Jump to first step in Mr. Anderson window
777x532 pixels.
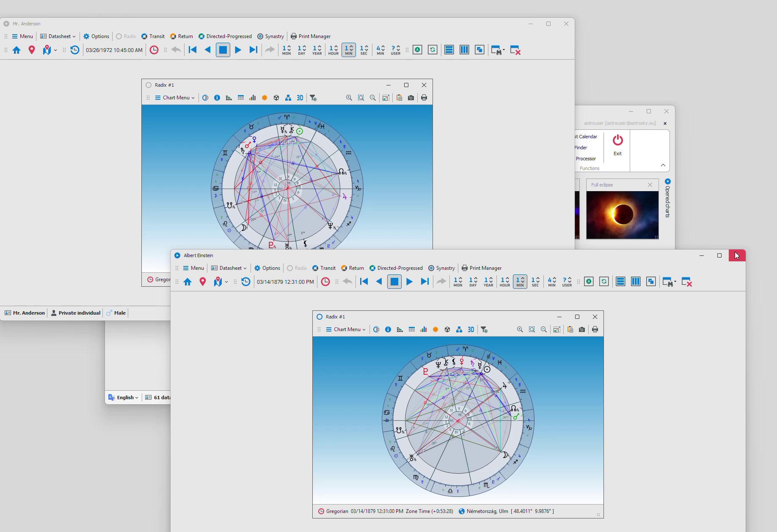(x=193, y=50)
